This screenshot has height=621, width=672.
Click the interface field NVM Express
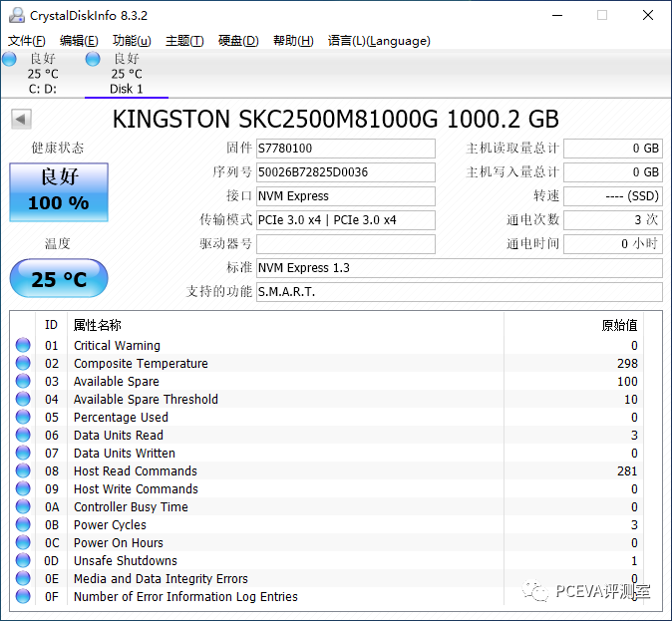point(345,196)
